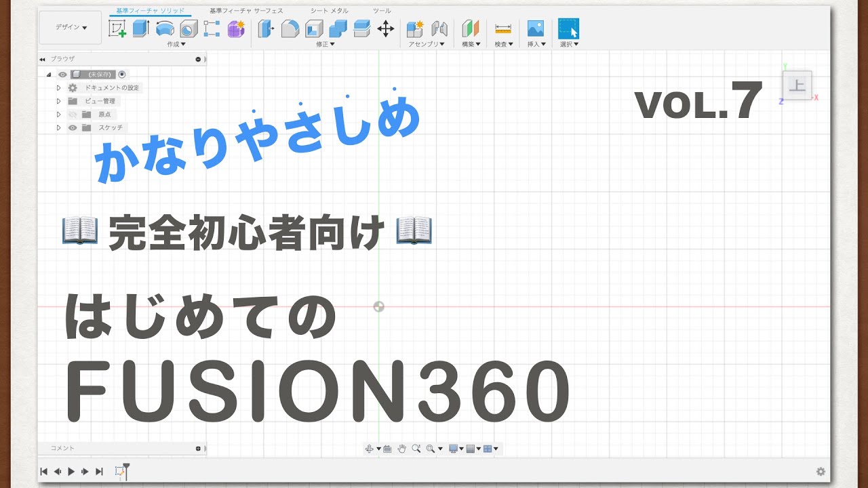Expand the コメント panel plus button
Screen dimensions: 868x488
[x=198, y=449]
